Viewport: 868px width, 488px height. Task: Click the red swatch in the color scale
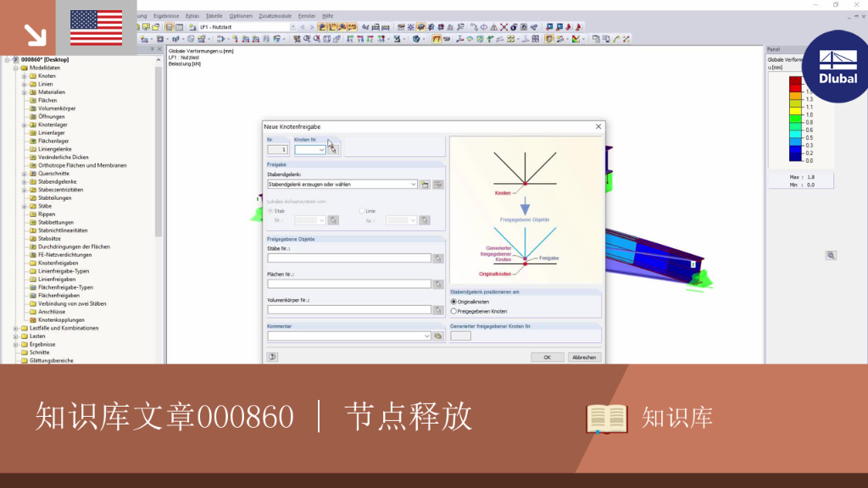(x=795, y=88)
